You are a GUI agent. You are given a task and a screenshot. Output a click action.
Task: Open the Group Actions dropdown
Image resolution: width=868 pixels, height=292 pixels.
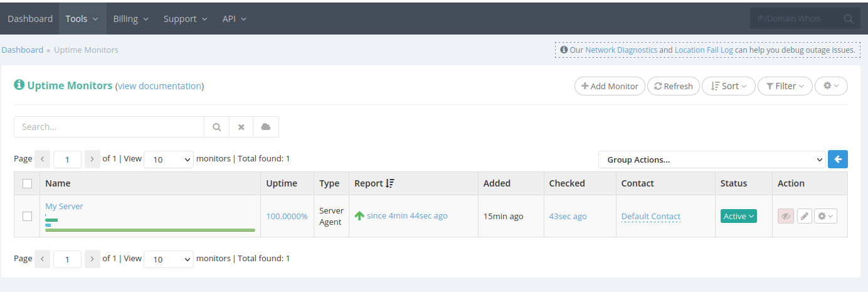712,160
